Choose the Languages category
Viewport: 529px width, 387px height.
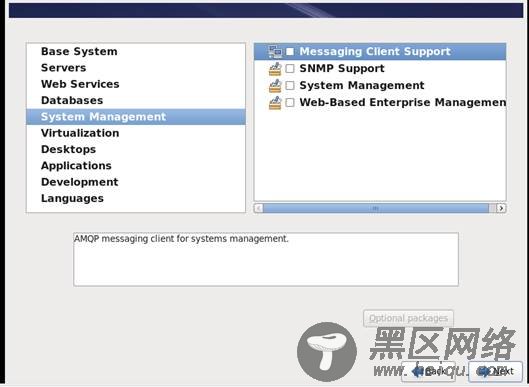136,198
